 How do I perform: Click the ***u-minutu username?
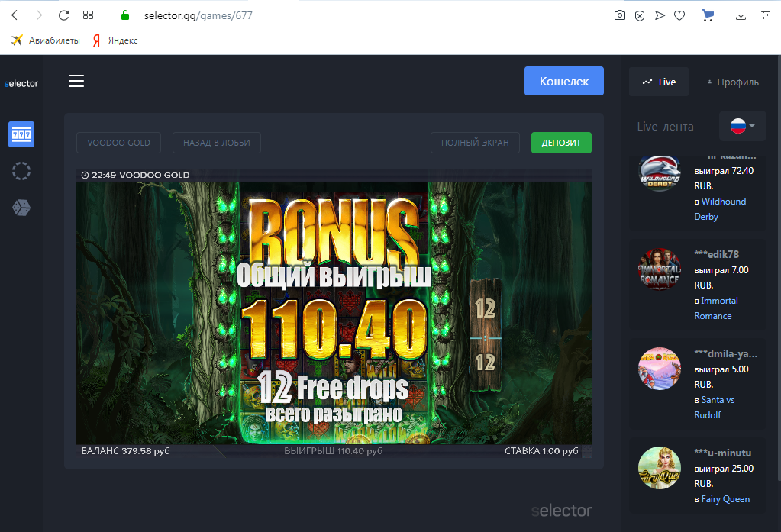point(723,453)
